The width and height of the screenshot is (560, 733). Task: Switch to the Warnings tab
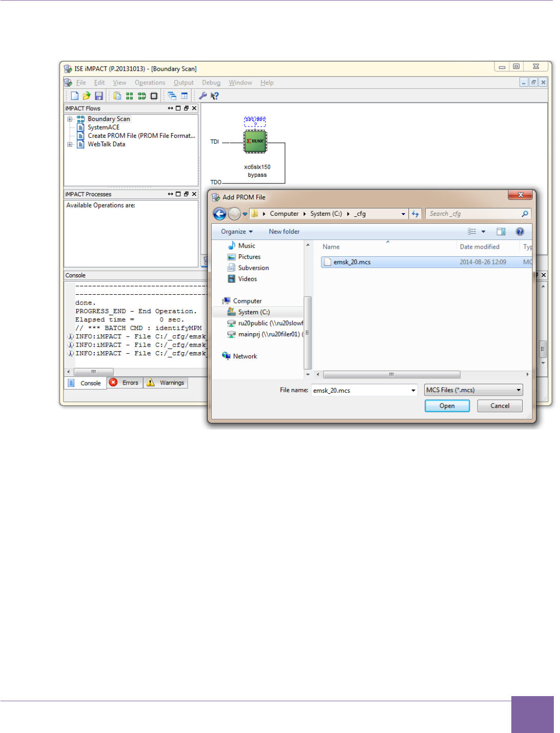(165, 383)
